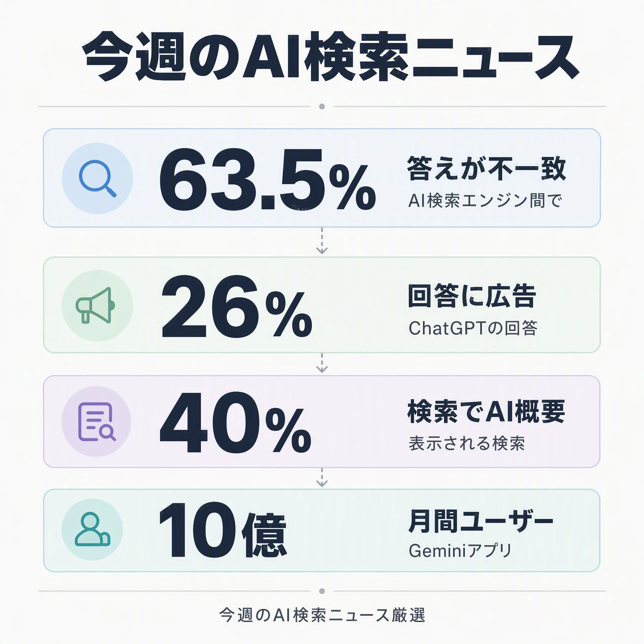The width and height of the screenshot is (644, 644).
Task: Click the 63.5% statistic number
Action: coord(268,179)
